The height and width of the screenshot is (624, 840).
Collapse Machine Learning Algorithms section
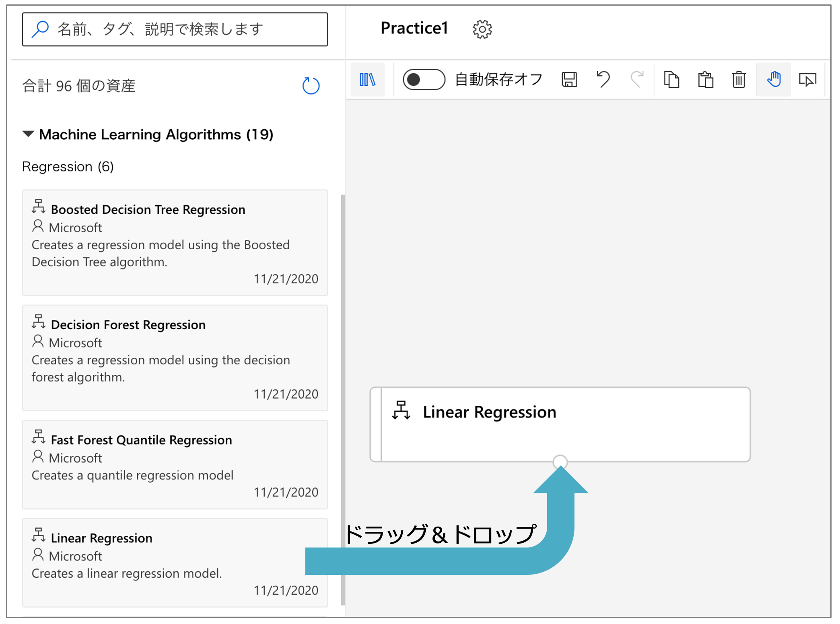tap(28, 134)
